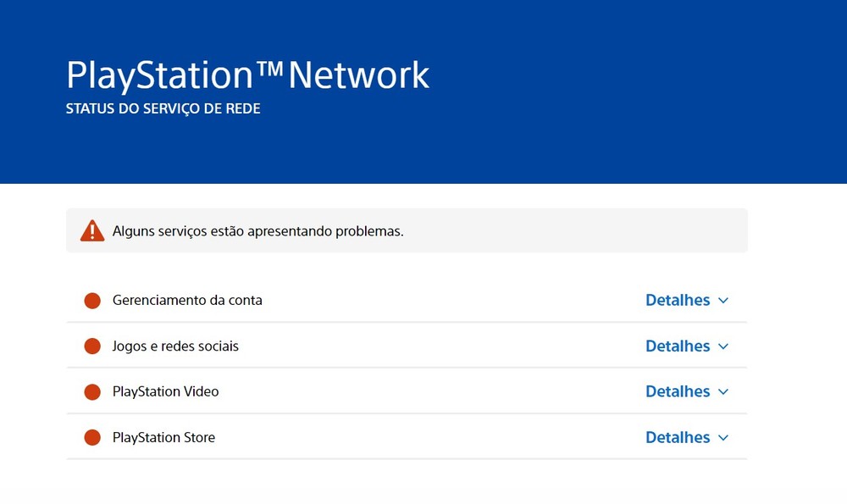847x504 pixels.
Task: Select the PlayStation Video service label
Action: 165,391
